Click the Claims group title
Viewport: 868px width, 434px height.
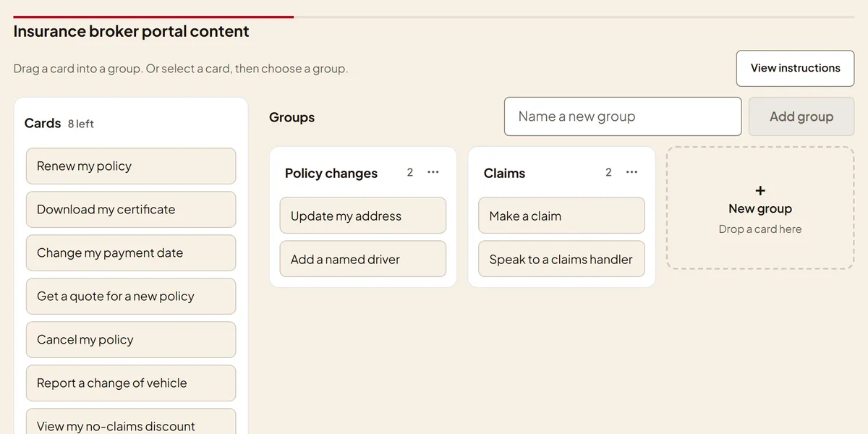tap(504, 173)
